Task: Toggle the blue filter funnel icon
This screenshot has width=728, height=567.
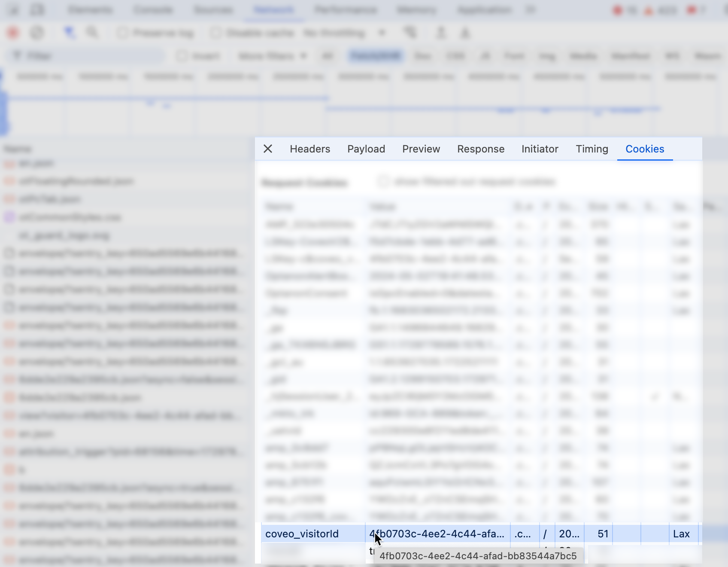Action: 69,33
